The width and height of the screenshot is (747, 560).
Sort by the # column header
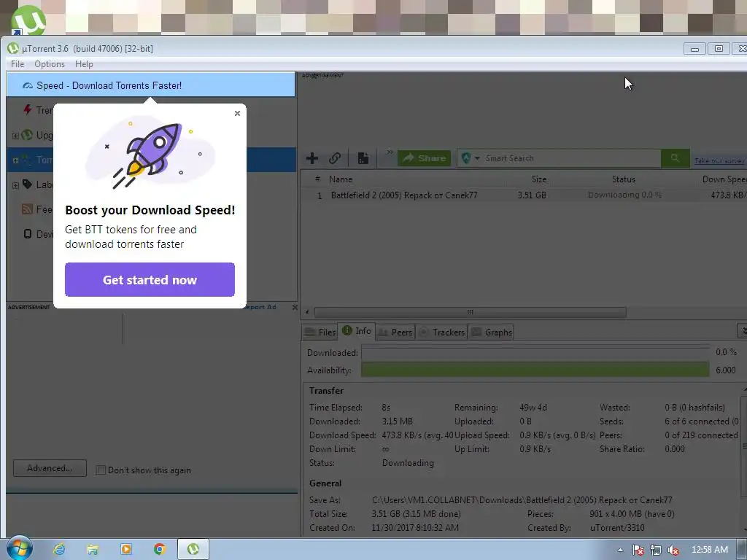pos(317,179)
